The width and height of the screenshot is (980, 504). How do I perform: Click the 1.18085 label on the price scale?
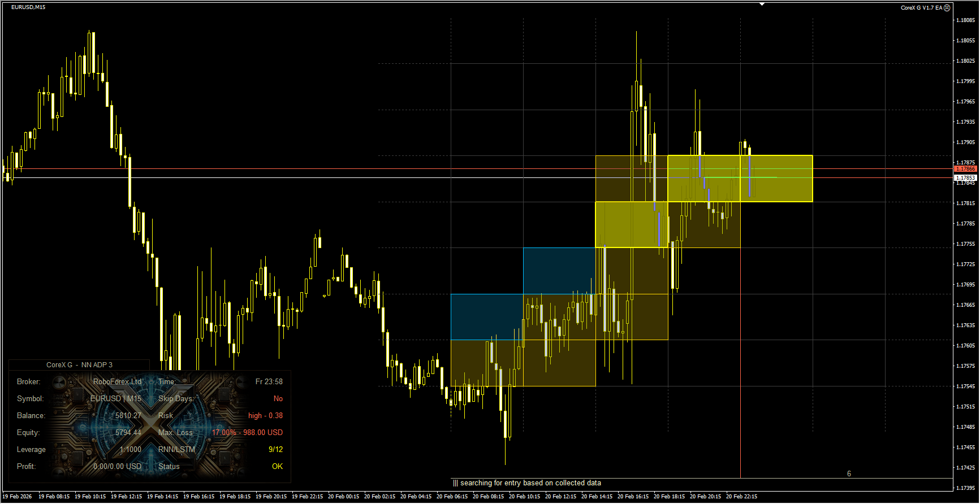[965, 20]
